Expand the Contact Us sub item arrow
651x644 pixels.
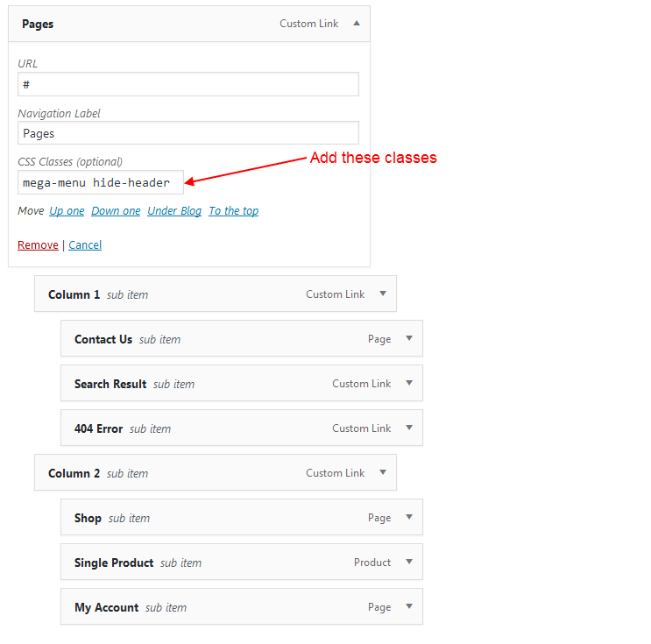409,338
